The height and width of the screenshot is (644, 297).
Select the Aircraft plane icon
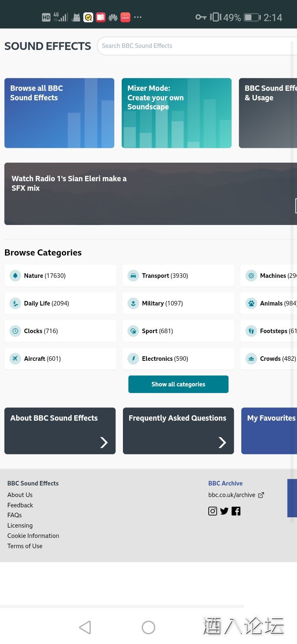click(15, 359)
